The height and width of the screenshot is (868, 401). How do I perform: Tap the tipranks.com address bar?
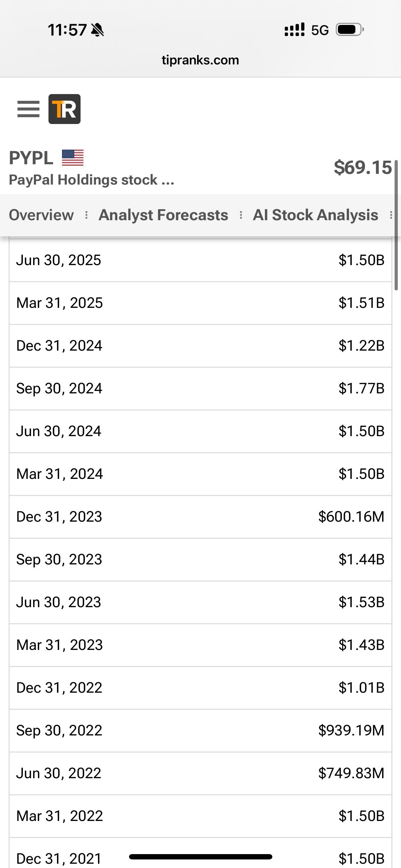coord(200,60)
